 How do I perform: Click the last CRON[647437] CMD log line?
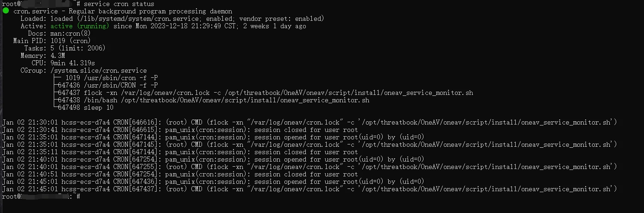click(x=309, y=189)
